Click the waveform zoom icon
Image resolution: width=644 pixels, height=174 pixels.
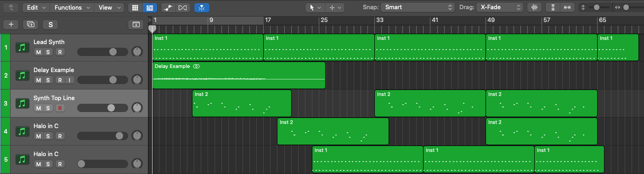[534, 7]
